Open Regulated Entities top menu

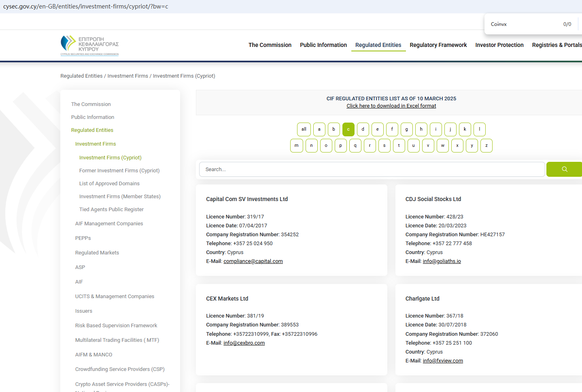(378, 45)
